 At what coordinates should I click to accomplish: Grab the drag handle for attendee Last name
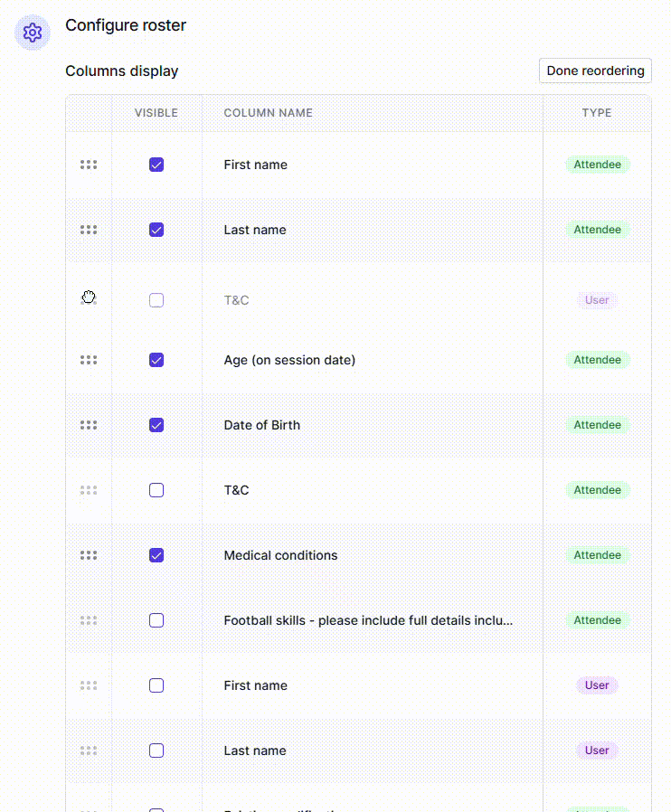pos(89,230)
